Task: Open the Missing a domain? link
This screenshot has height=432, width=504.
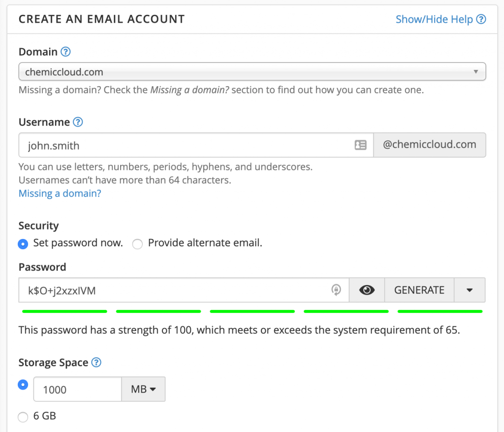Action: pyautogui.click(x=60, y=194)
